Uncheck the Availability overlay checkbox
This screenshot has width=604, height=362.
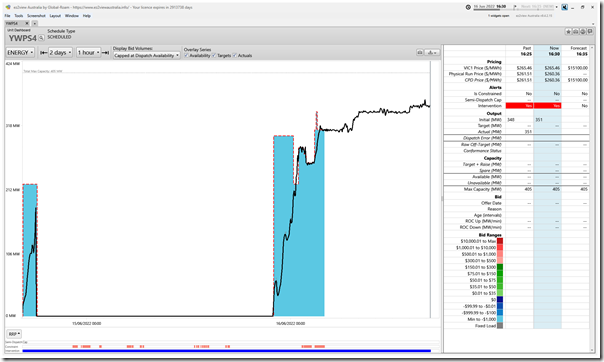[186, 55]
